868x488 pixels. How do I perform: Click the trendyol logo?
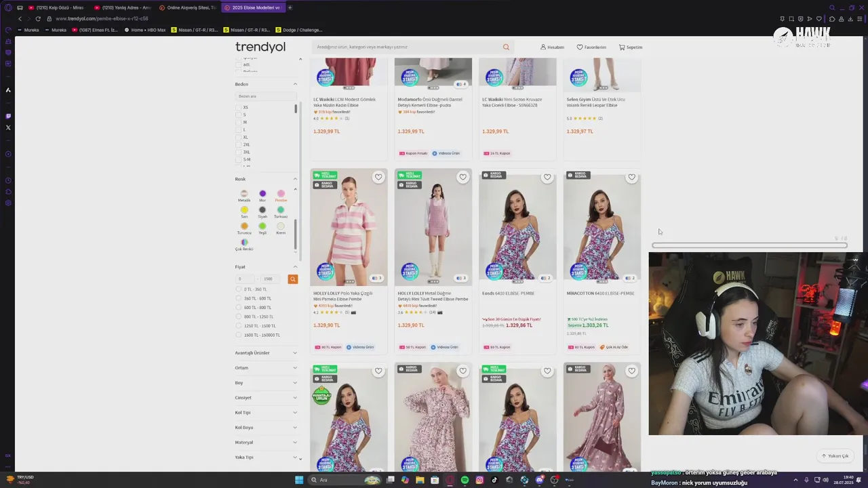(x=260, y=47)
